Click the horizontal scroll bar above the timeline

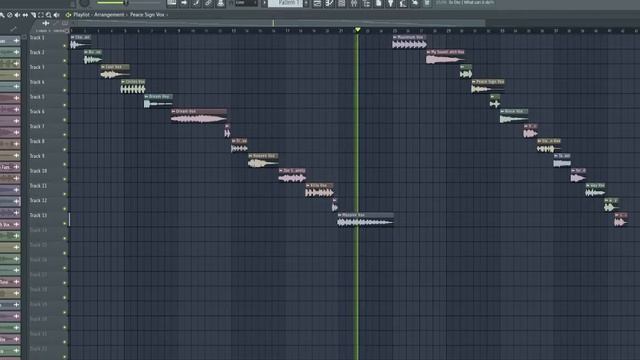pyautogui.click(x=278, y=23)
